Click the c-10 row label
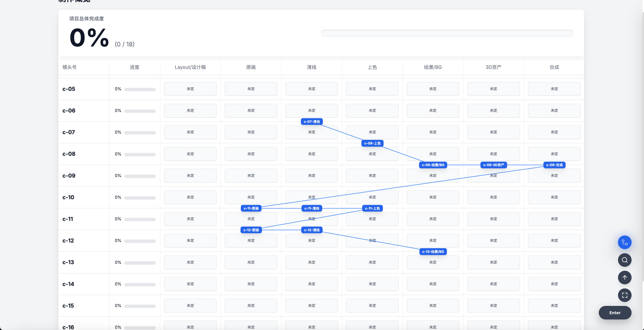 coord(68,197)
